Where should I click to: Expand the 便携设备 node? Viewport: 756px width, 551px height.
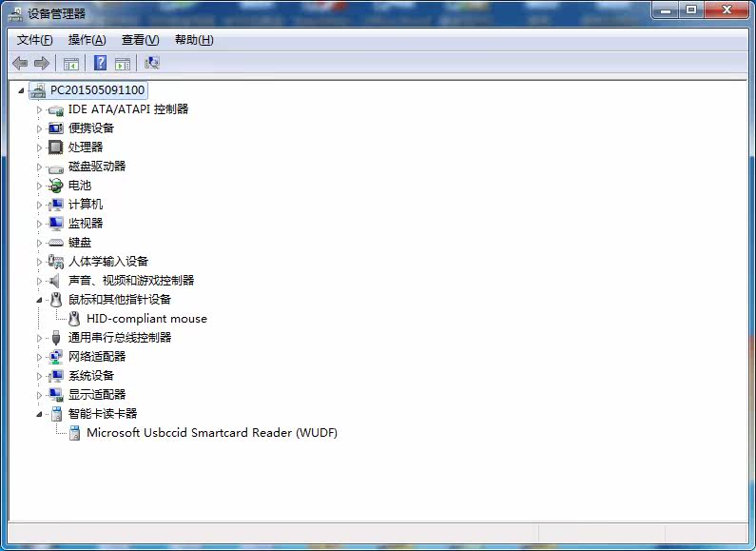click(x=39, y=128)
